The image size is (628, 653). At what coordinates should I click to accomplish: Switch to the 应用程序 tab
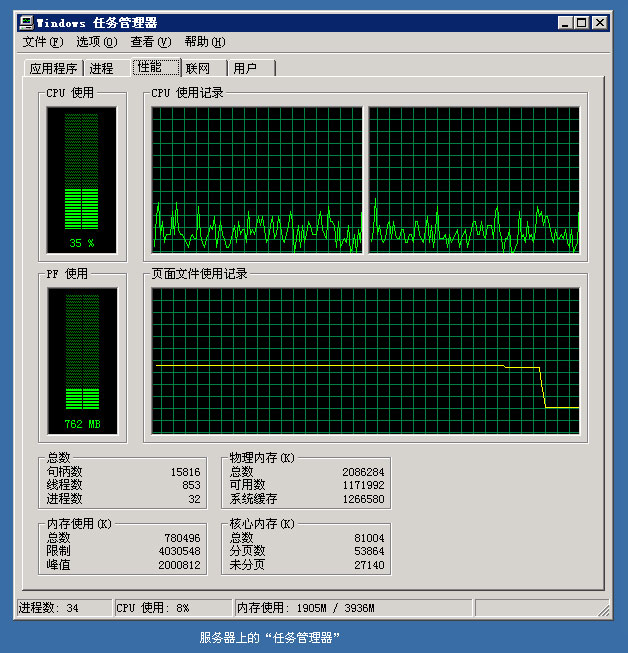53,68
